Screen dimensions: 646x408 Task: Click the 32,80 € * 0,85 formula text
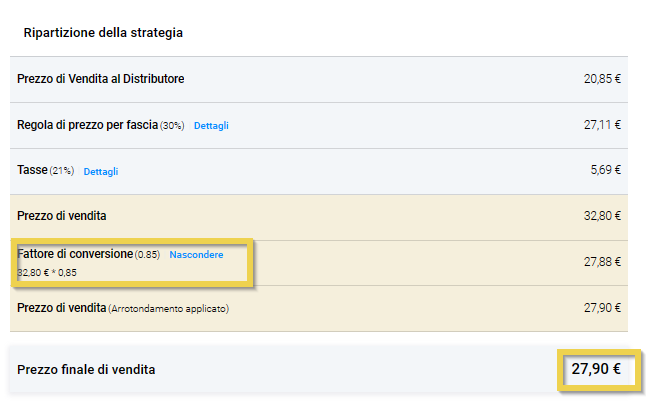(x=47, y=272)
